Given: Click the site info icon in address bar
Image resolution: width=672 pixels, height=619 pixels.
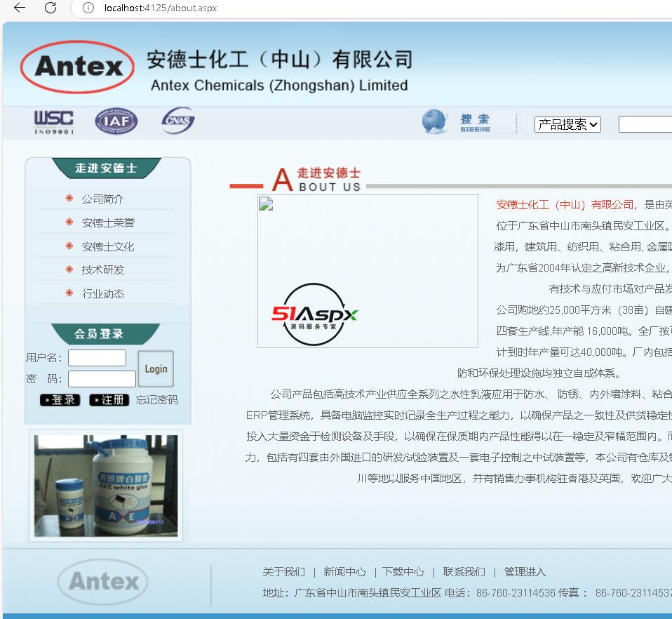Looking at the screenshot, I should [88, 8].
